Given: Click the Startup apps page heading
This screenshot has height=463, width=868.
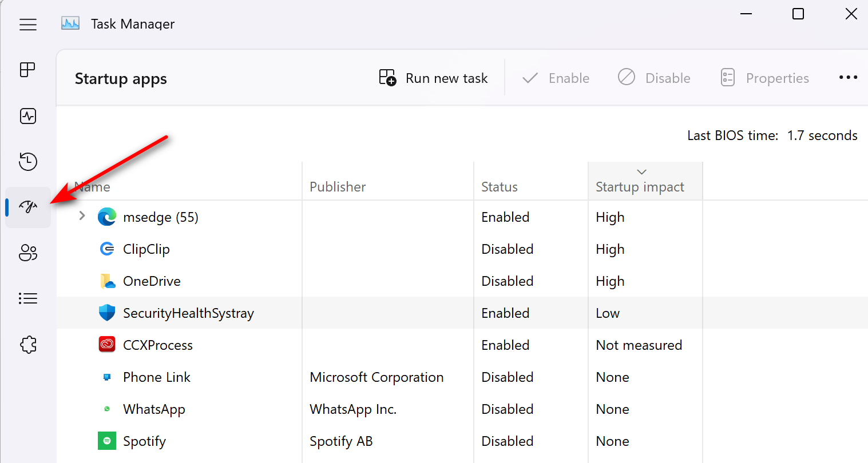Looking at the screenshot, I should [x=121, y=79].
